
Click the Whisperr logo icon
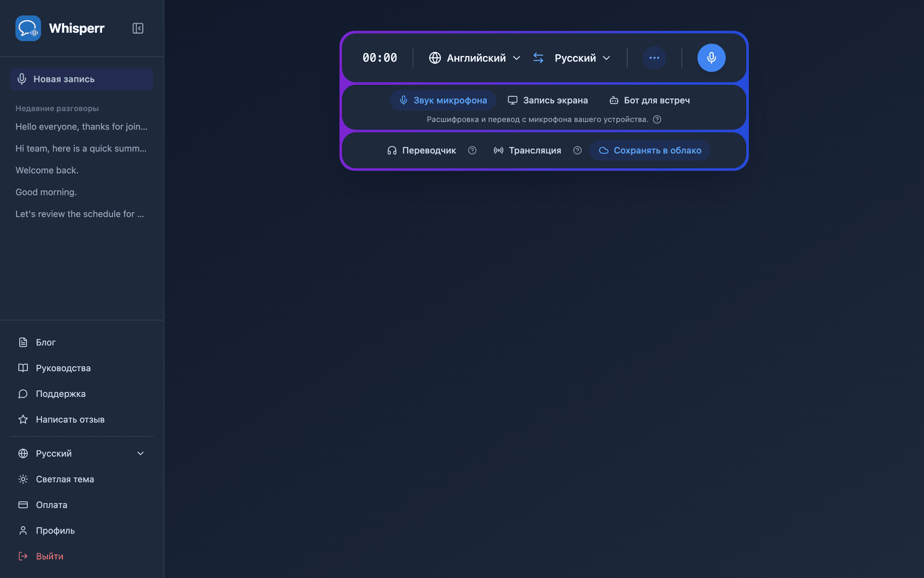click(28, 28)
